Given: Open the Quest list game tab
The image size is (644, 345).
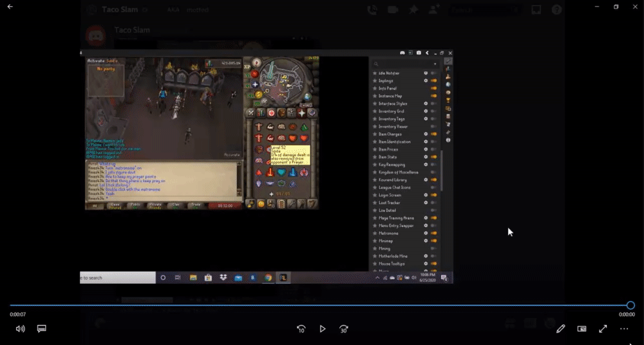Looking at the screenshot, I should (x=271, y=113).
